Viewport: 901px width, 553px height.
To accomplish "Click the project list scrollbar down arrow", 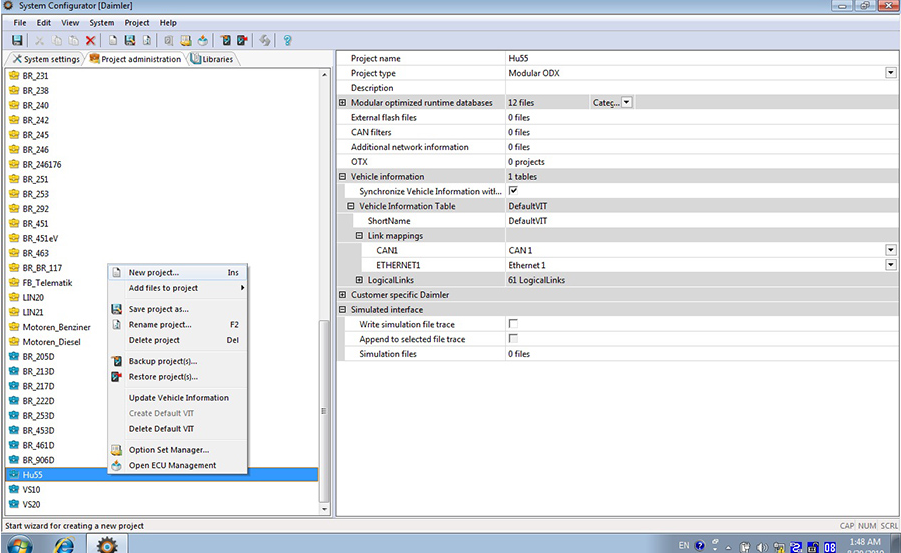I will 324,509.
